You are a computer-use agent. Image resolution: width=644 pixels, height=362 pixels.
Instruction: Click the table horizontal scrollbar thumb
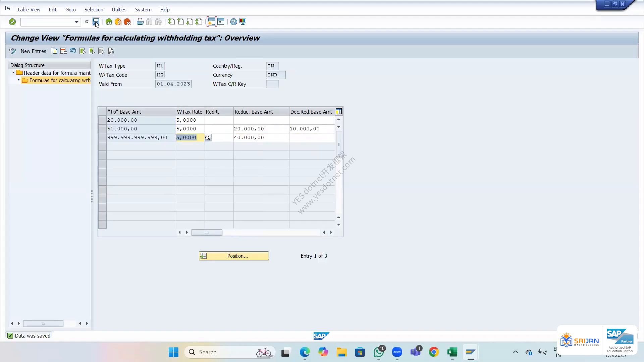pyautogui.click(x=207, y=232)
